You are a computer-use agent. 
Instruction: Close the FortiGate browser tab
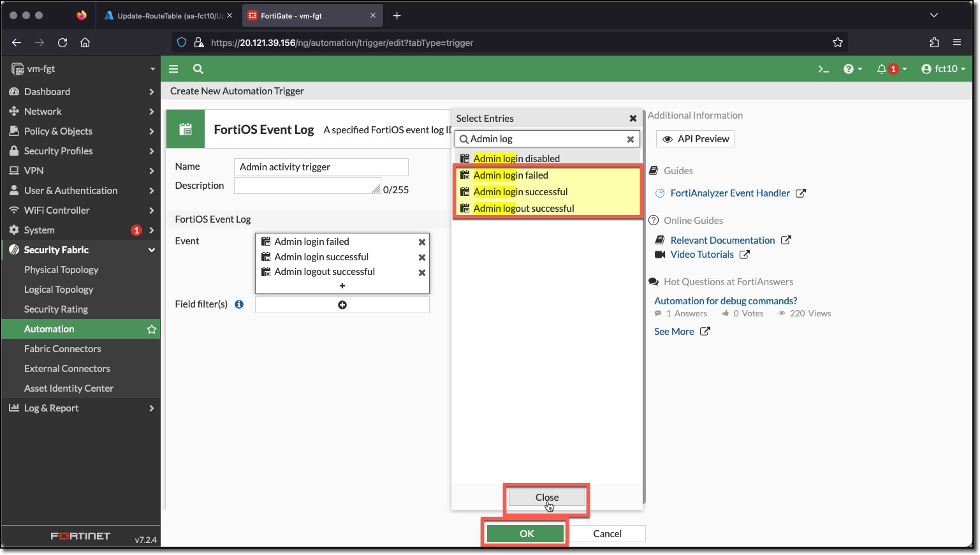tap(373, 16)
